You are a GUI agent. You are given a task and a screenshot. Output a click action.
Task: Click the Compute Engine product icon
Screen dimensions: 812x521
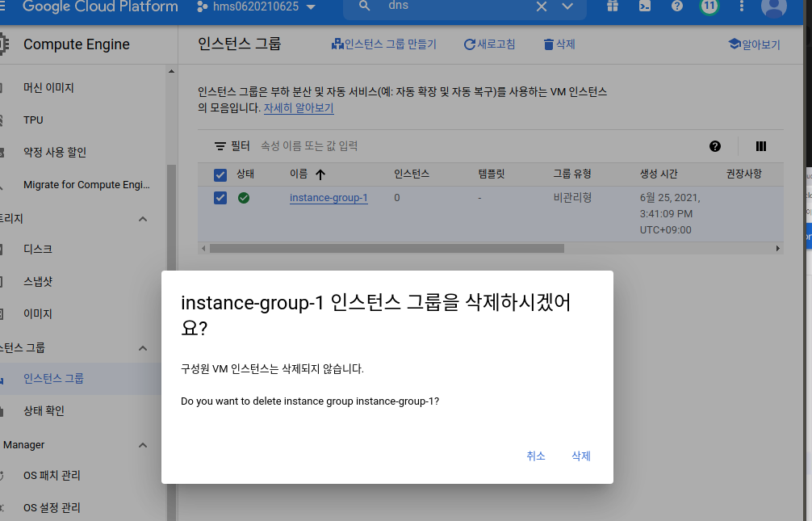3,44
